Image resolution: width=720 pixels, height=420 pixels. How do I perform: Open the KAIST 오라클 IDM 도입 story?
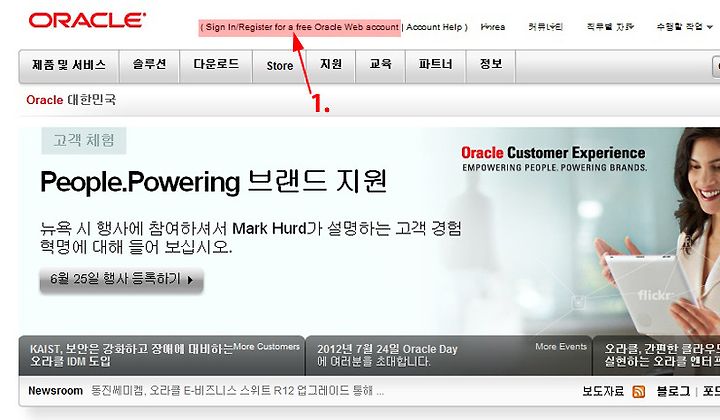[131, 355]
